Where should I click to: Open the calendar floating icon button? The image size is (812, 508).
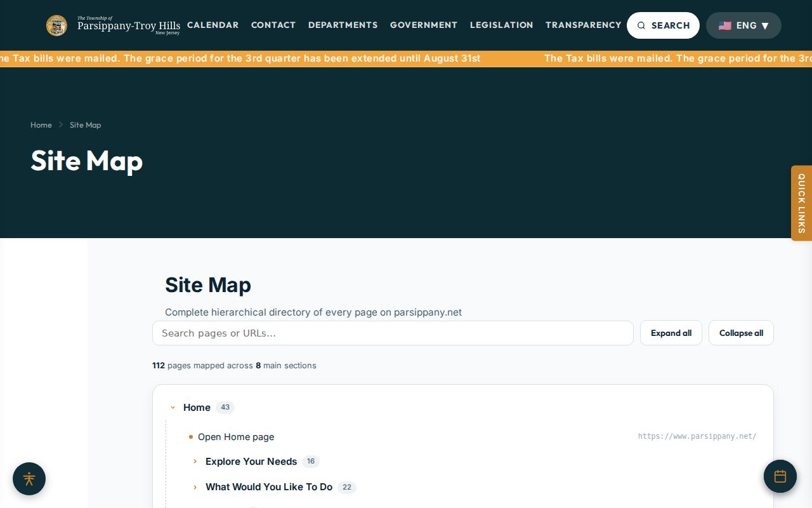780,476
